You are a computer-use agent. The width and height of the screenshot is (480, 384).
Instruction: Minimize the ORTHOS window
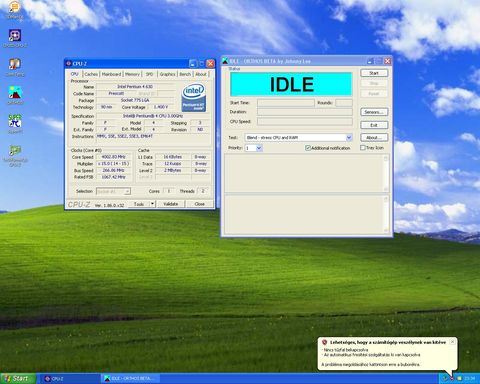click(370, 61)
